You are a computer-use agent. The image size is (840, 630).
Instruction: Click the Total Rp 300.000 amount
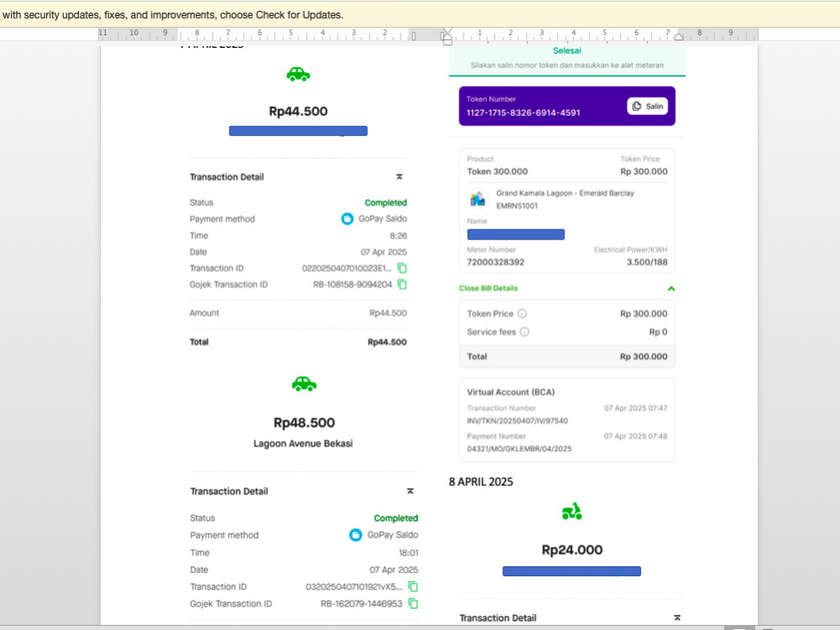pos(644,357)
